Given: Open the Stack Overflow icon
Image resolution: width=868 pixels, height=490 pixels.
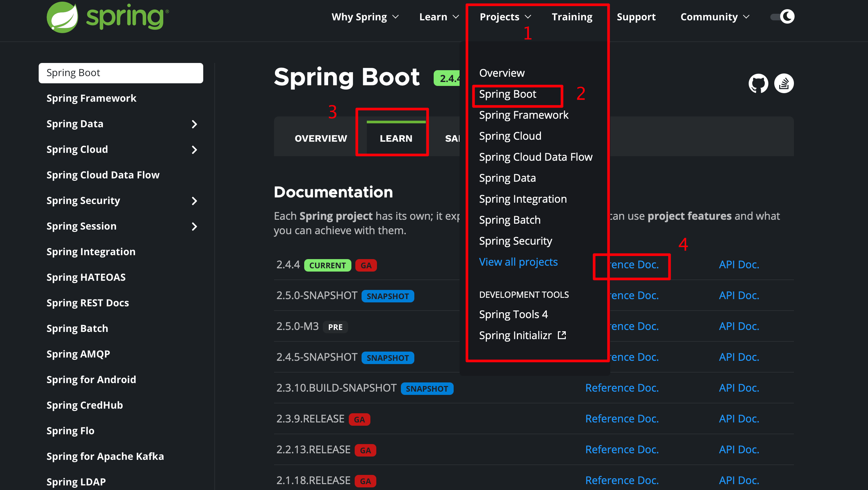Looking at the screenshot, I should coord(784,83).
